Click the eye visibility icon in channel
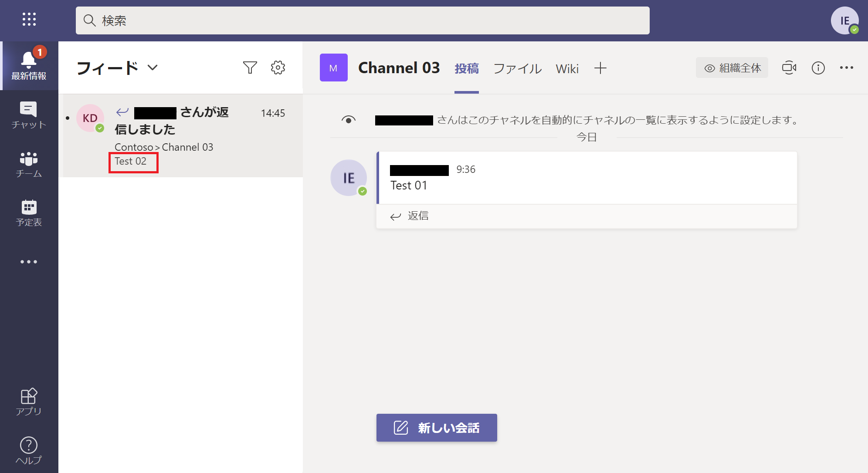 (348, 121)
